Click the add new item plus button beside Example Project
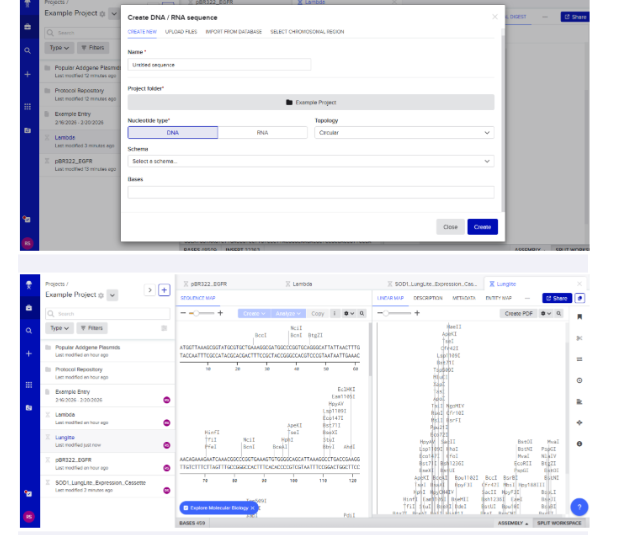This screenshot has width=626, height=535. click(x=164, y=290)
